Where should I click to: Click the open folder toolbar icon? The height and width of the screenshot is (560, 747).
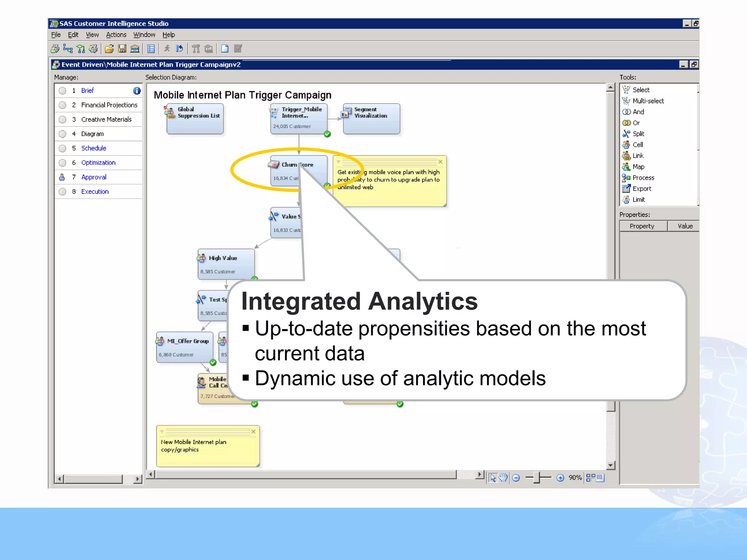click(109, 49)
